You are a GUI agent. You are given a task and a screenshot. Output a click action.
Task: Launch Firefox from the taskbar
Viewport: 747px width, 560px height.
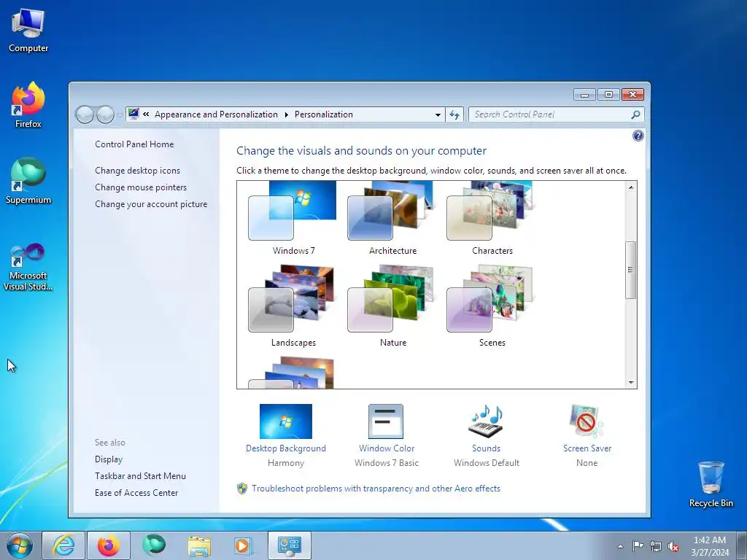click(x=109, y=545)
